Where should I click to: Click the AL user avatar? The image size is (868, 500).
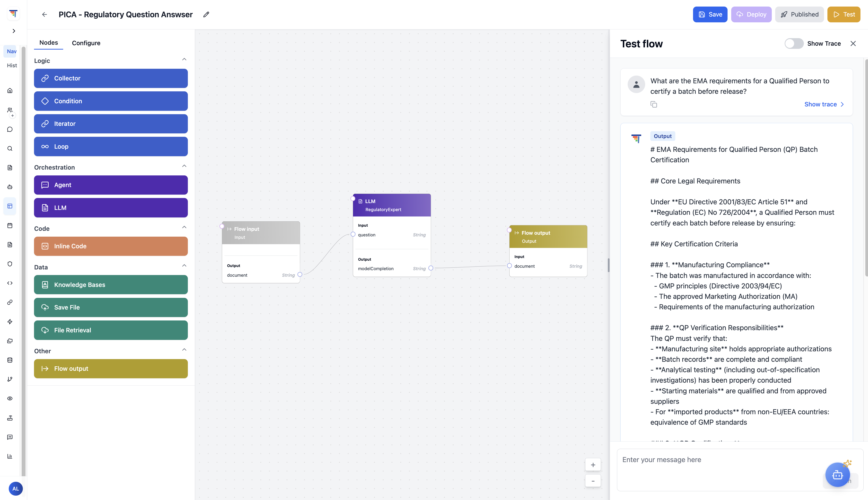point(16,488)
